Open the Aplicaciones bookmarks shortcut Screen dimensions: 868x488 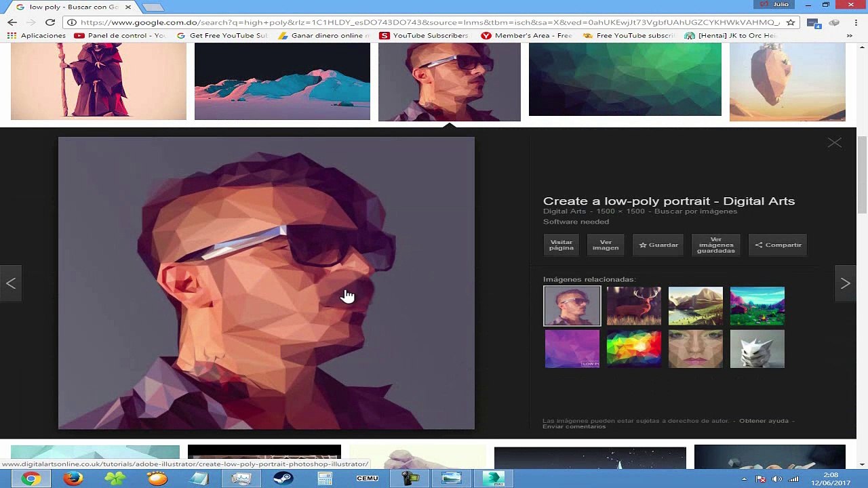37,35
